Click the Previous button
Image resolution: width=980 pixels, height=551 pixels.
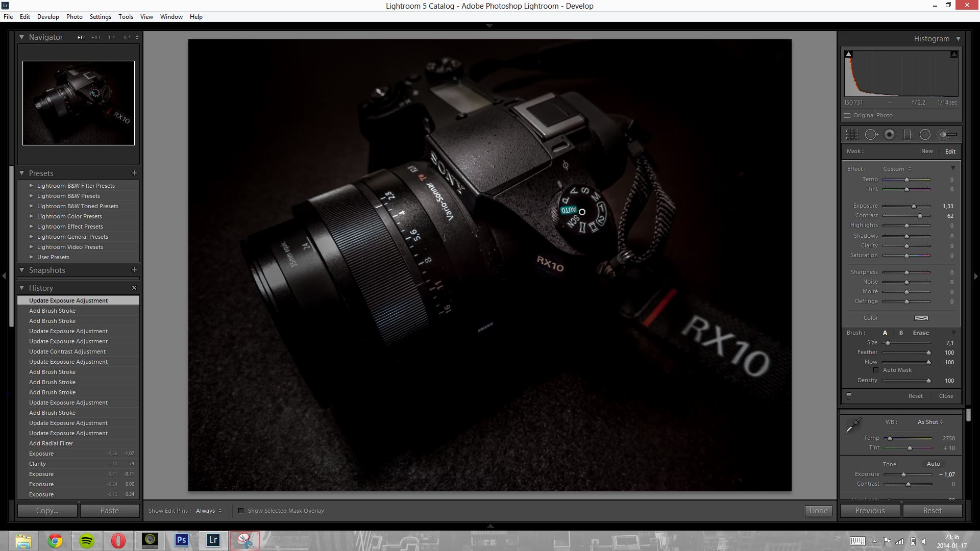coord(870,511)
